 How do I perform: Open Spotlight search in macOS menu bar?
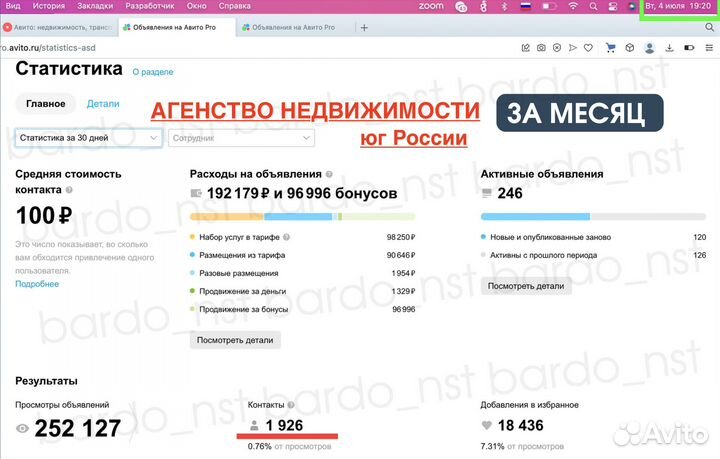[x=593, y=6]
